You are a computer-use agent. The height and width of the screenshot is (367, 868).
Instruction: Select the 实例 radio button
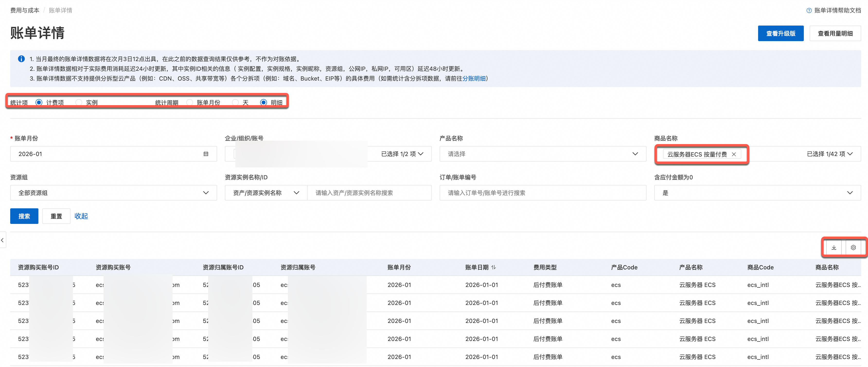tap(79, 102)
